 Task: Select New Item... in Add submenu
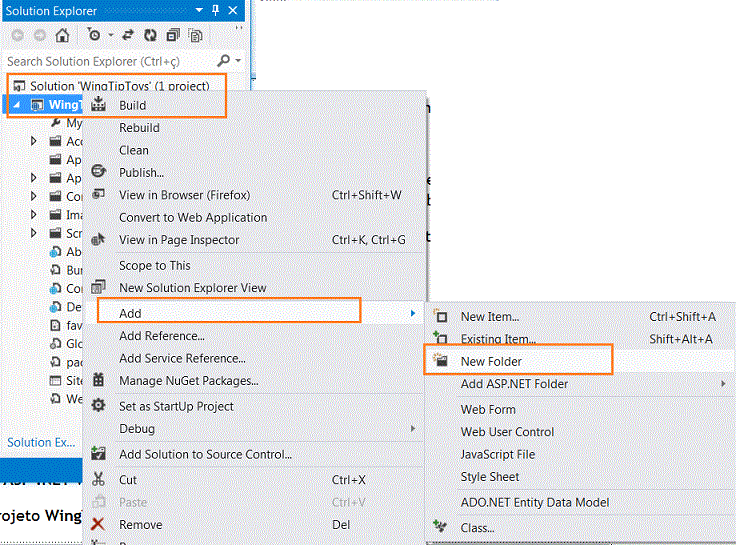[490, 317]
